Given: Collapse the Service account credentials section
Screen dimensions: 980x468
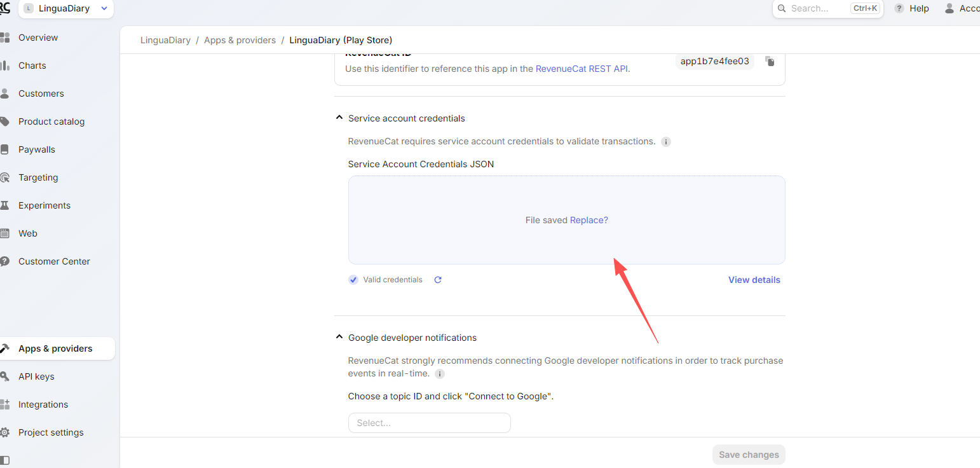Looking at the screenshot, I should (339, 118).
